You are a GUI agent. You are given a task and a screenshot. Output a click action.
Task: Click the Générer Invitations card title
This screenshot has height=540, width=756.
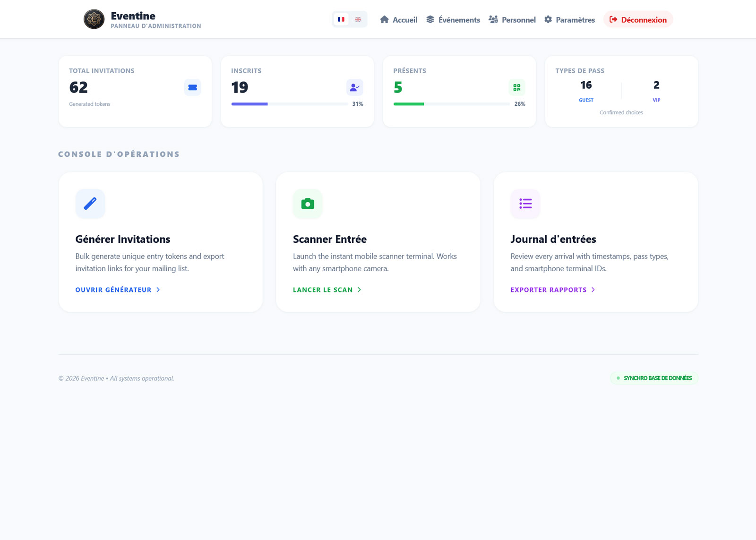coord(123,239)
